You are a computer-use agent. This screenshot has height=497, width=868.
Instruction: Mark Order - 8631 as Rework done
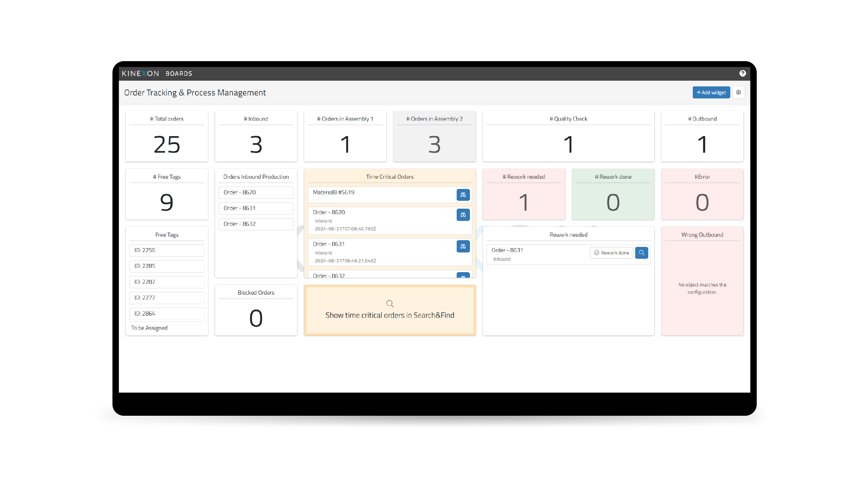(611, 252)
